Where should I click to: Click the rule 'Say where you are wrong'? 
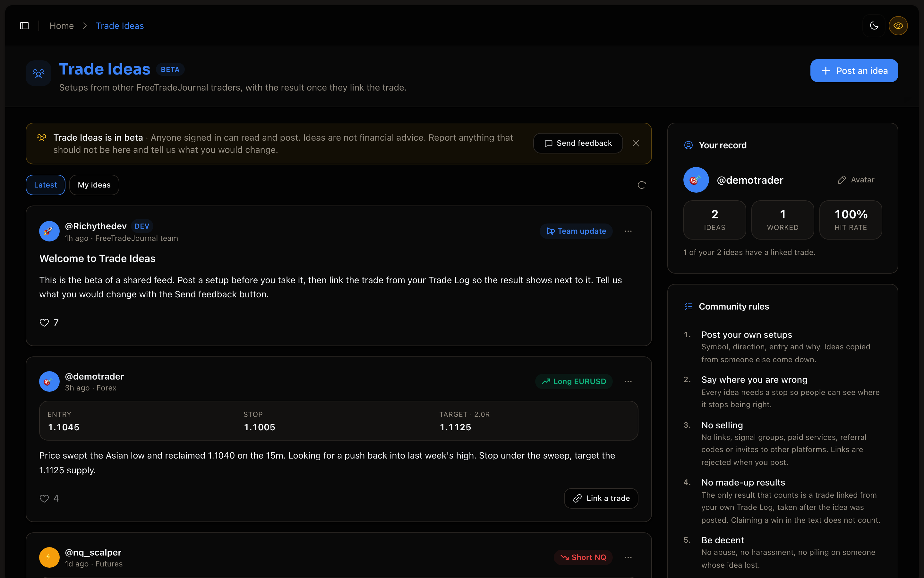coord(755,380)
